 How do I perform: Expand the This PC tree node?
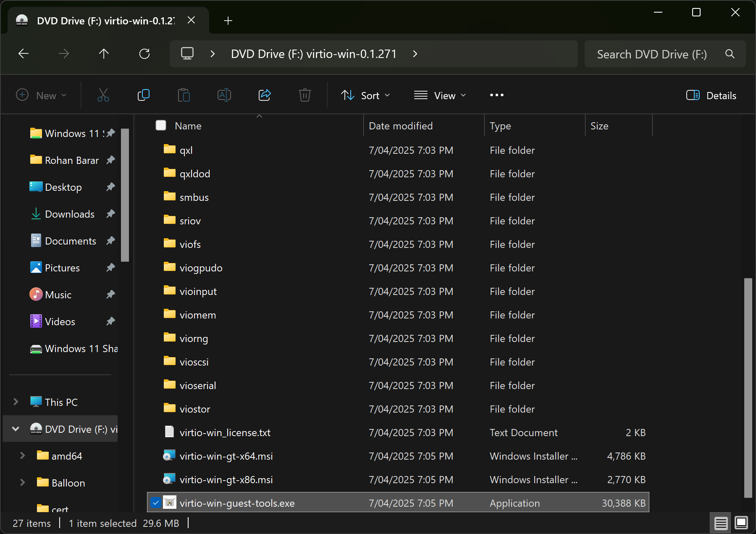coord(16,402)
